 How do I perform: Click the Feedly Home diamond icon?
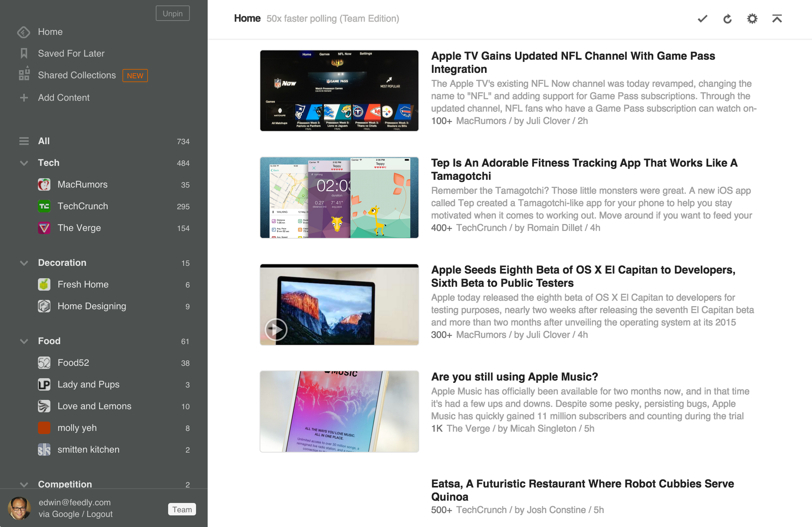pos(24,32)
